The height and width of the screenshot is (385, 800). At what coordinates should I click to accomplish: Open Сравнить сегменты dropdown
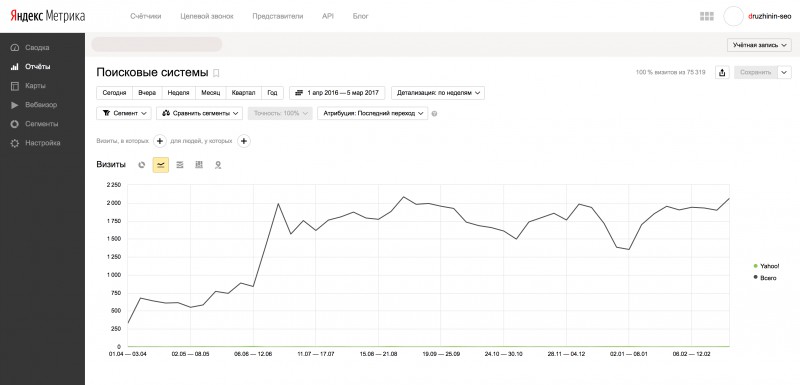199,113
